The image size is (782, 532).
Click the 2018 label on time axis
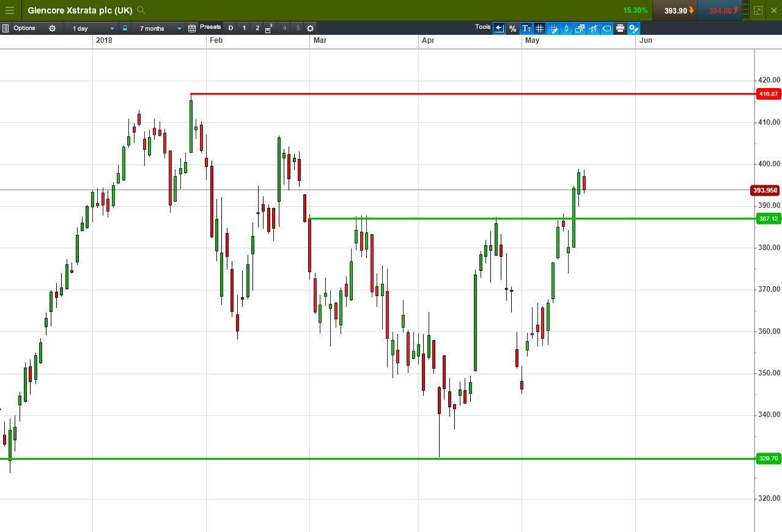[x=105, y=40]
